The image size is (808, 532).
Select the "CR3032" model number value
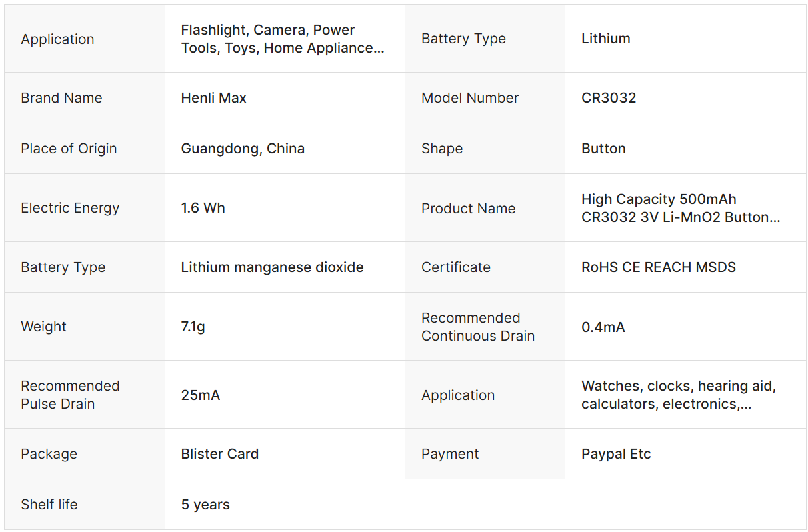(609, 98)
